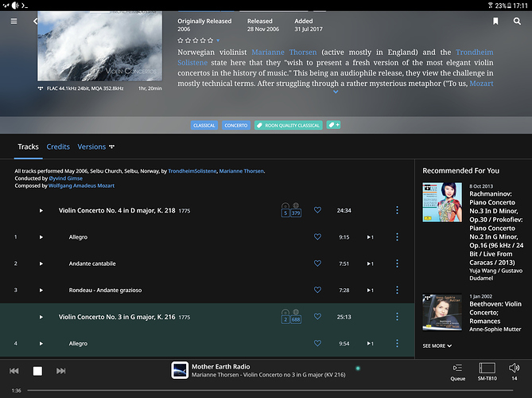Seek using the playback progress bar
This screenshot has height=398, width=532.
pos(270,391)
